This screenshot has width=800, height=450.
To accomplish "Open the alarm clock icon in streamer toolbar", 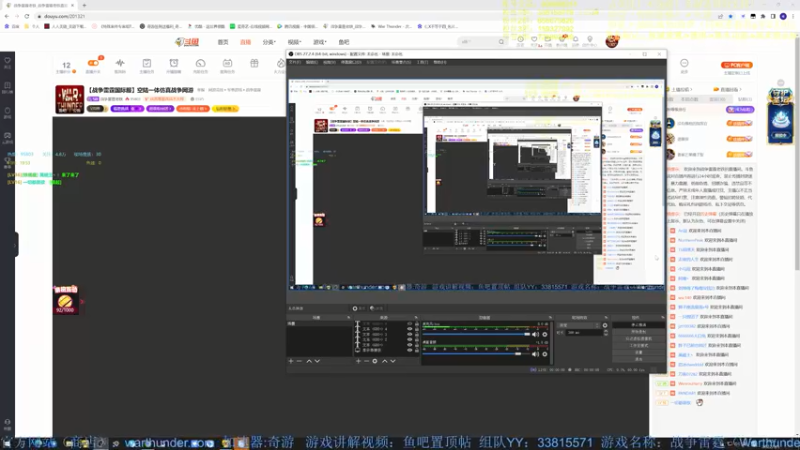I will point(174,63).
